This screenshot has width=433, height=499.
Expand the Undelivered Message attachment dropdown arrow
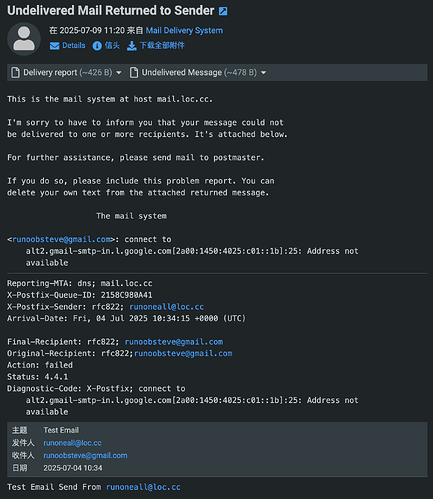263,73
